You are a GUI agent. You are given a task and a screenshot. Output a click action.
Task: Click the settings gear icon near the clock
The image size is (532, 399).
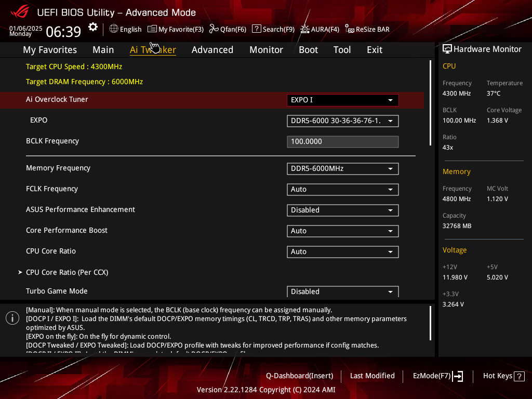coord(92,27)
